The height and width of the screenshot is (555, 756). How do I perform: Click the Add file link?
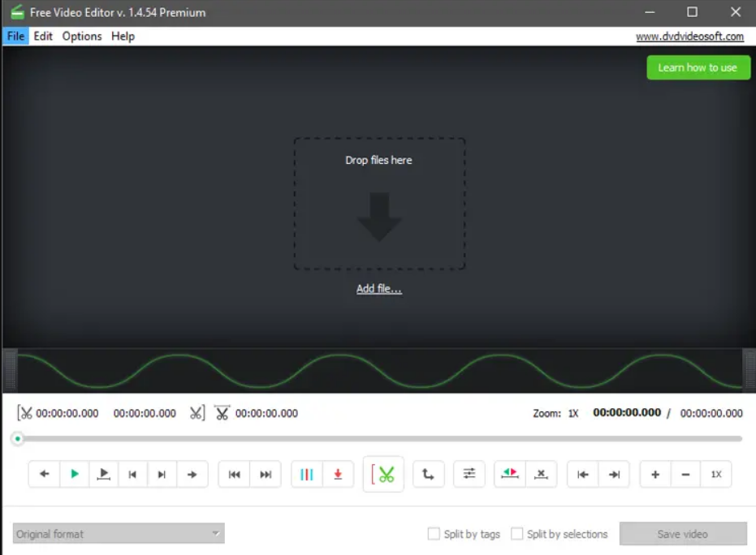point(378,288)
